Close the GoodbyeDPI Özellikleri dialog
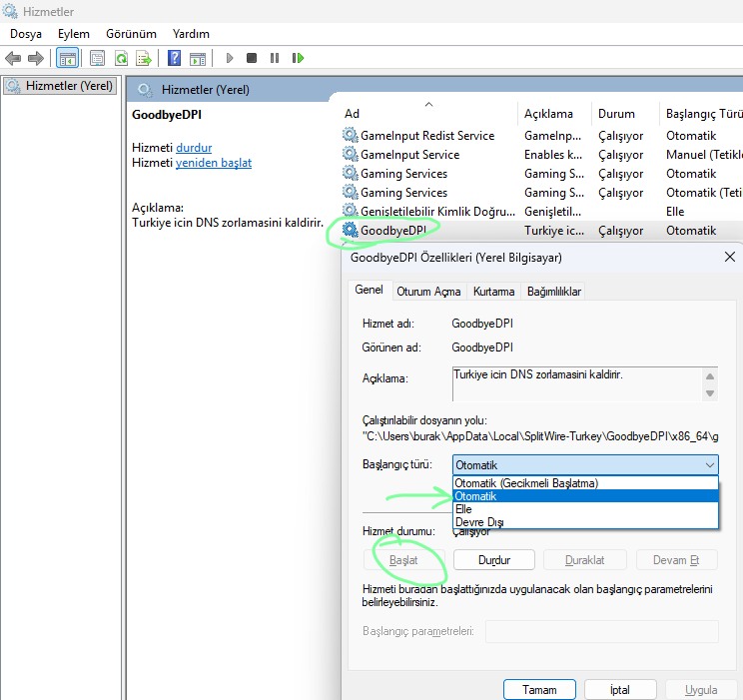Viewport: 743px width, 700px height. tap(730, 257)
